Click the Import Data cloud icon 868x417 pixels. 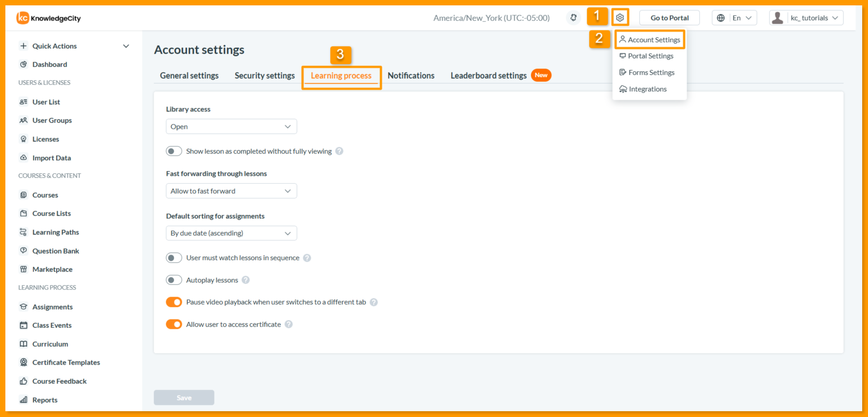tap(24, 158)
